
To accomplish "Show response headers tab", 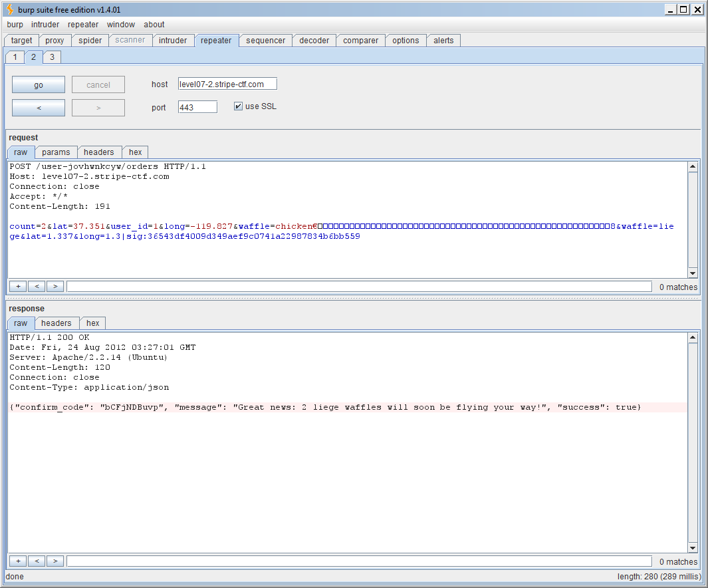I will coord(56,323).
